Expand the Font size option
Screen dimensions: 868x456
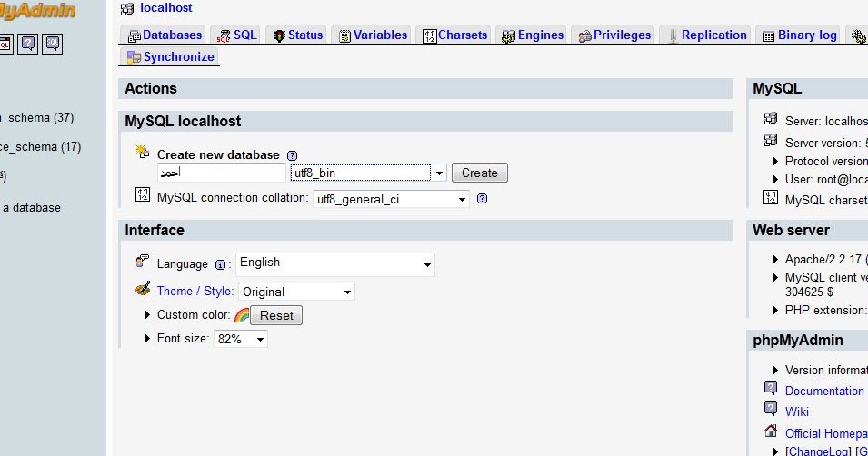tap(147, 338)
